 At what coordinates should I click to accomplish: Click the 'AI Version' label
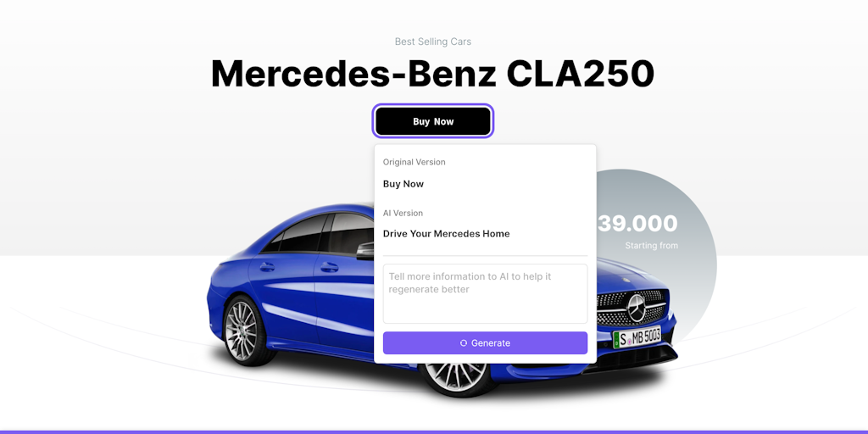(403, 213)
